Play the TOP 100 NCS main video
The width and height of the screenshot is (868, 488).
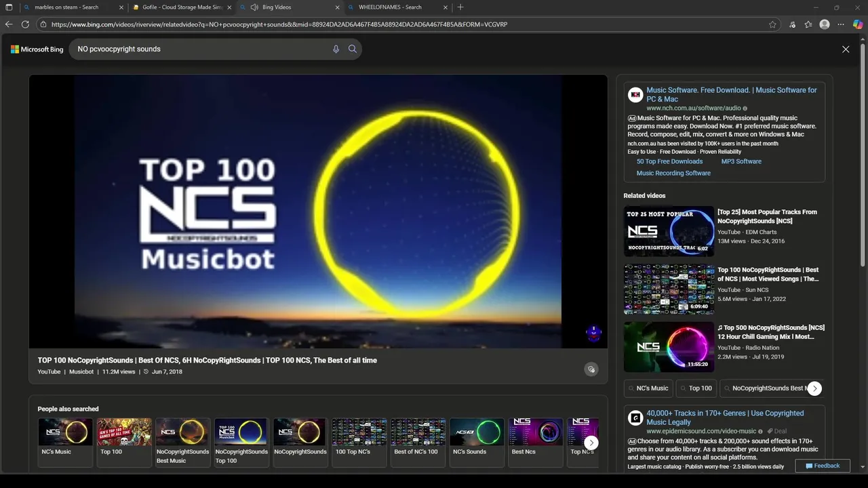[318, 211]
